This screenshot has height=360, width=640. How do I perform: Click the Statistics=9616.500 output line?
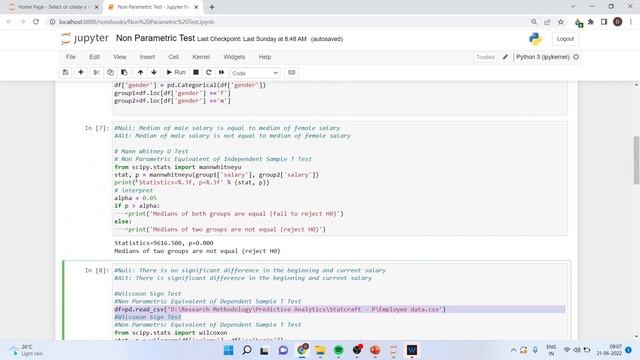(x=164, y=243)
